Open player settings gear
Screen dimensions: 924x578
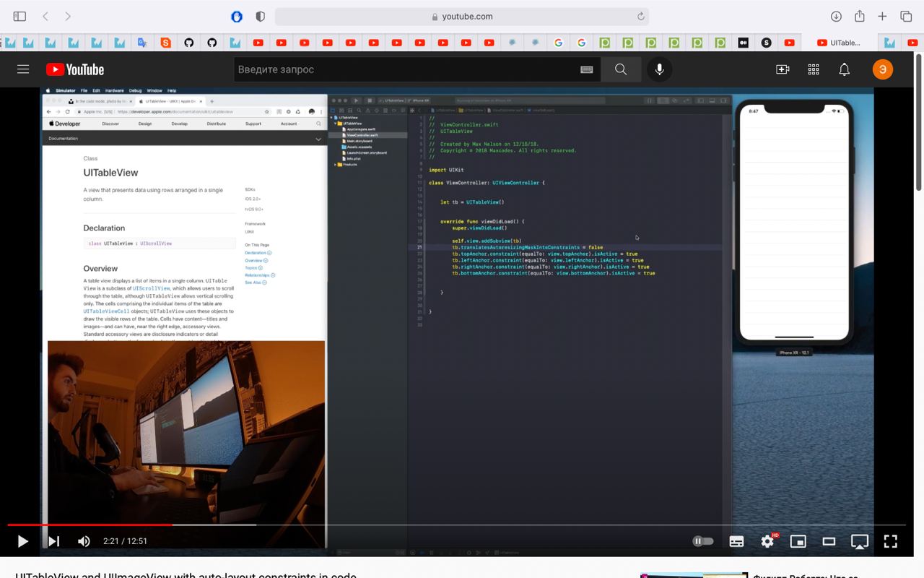click(x=767, y=541)
